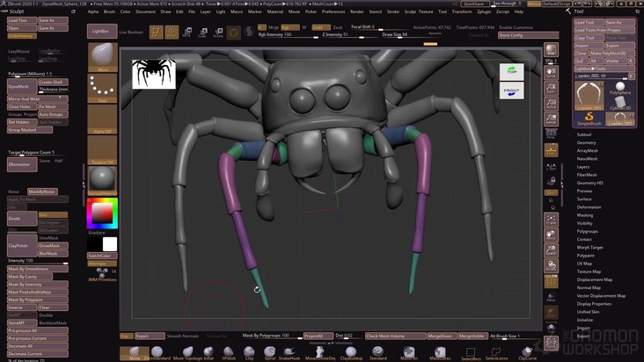Adjust the Draw Size slider
Viewport: 644px width, 362px height.
coord(408,35)
